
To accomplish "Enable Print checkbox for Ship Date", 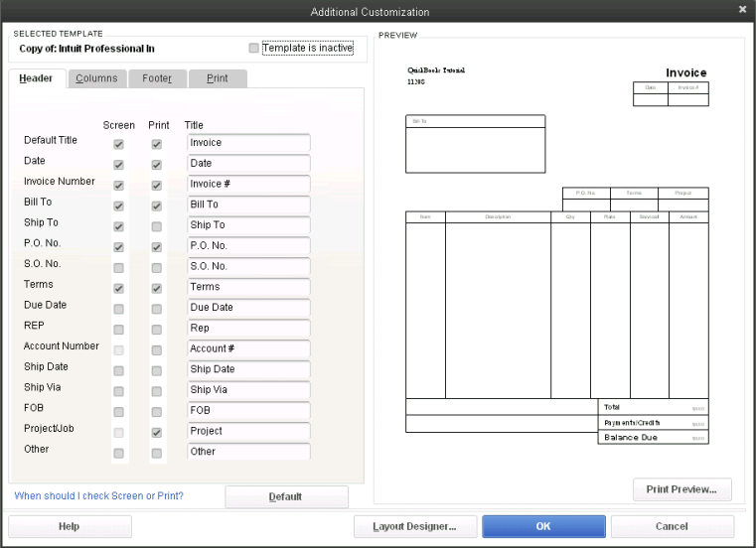I will pos(156,371).
